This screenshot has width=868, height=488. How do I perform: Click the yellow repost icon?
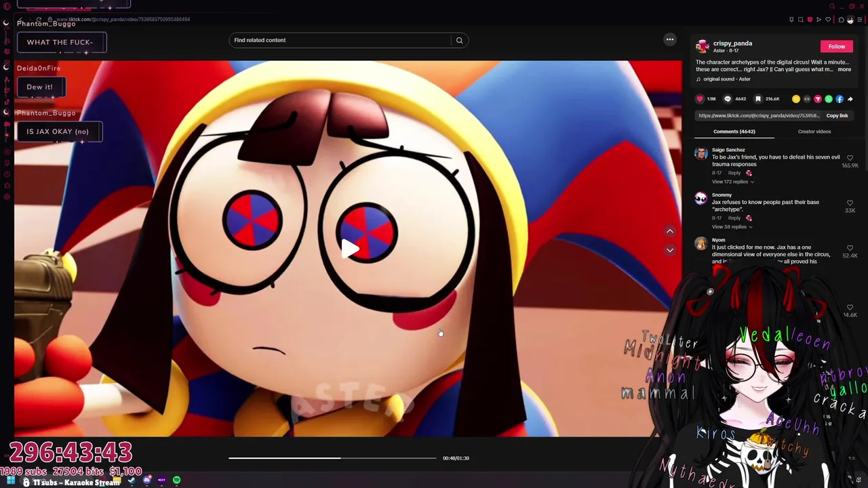(x=796, y=99)
